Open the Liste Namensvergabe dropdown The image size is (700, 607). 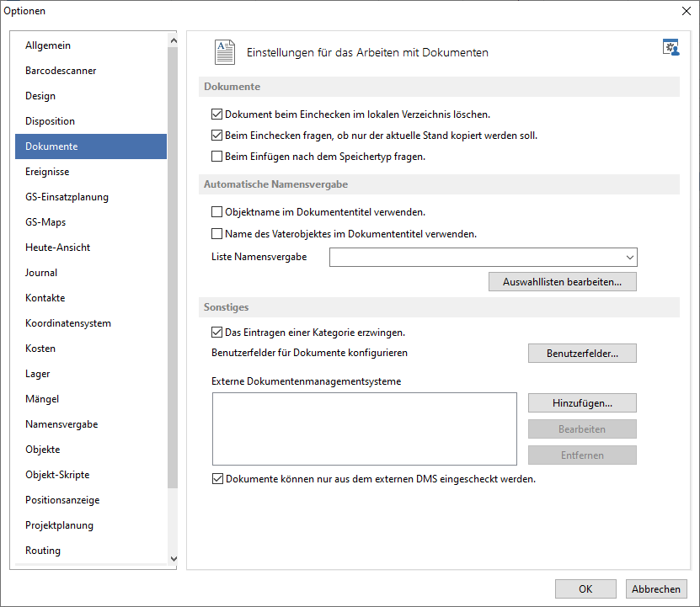pos(483,257)
